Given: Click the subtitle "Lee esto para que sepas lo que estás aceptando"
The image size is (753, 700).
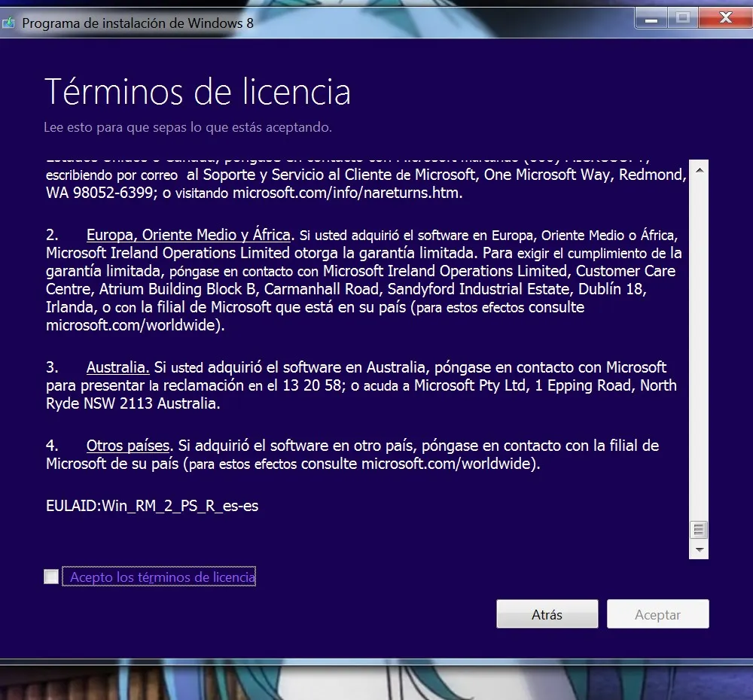Looking at the screenshot, I should 184,127.
